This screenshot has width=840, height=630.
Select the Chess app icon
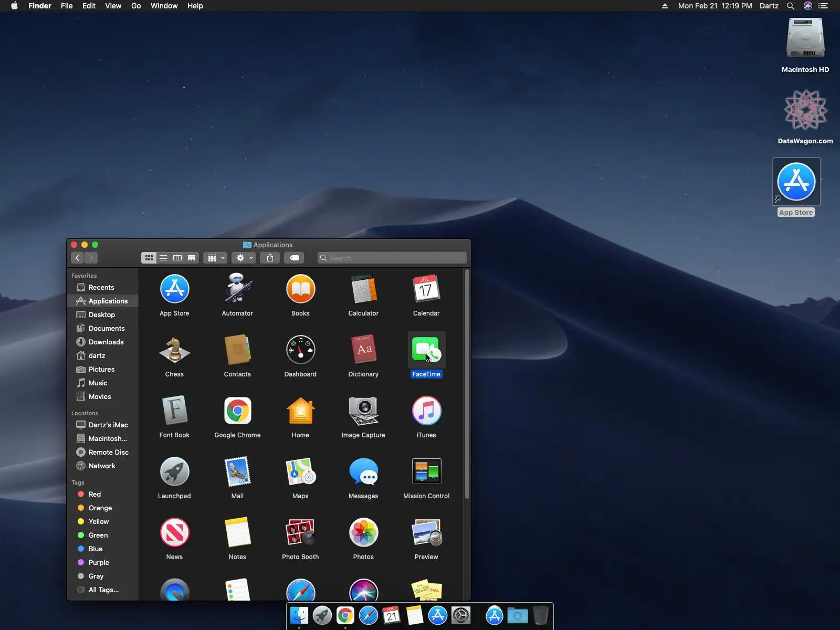point(174,350)
